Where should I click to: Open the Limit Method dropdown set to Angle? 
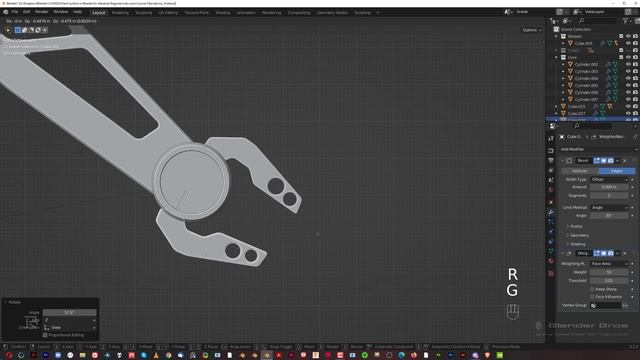609,208
